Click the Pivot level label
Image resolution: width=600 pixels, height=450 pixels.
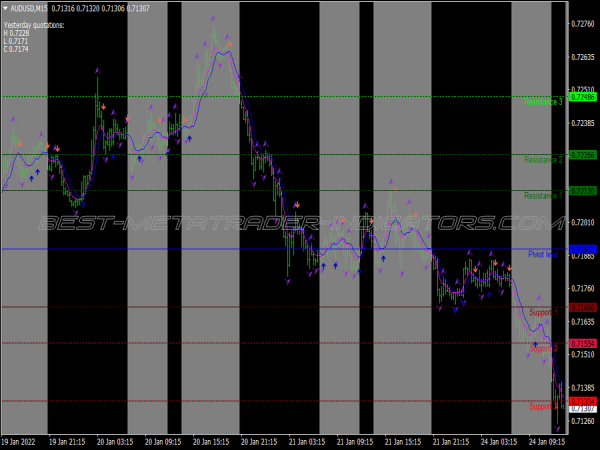click(545, 255)
